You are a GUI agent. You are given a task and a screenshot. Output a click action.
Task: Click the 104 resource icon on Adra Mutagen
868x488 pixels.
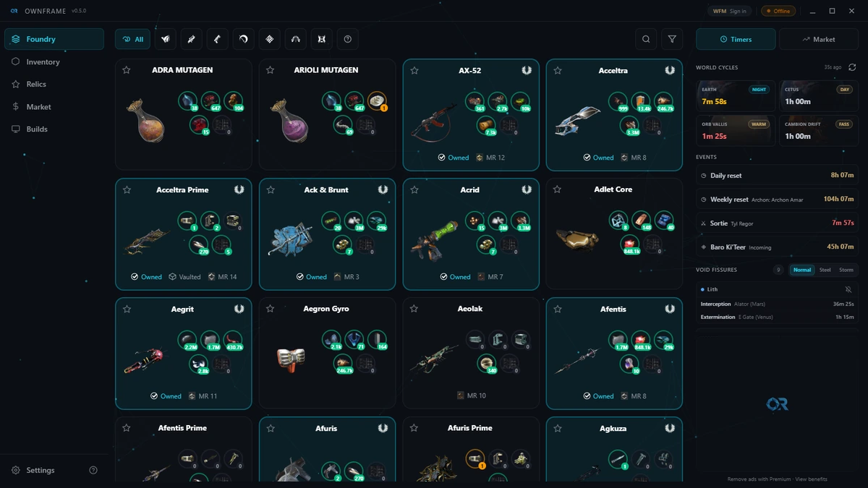[233, 101]
